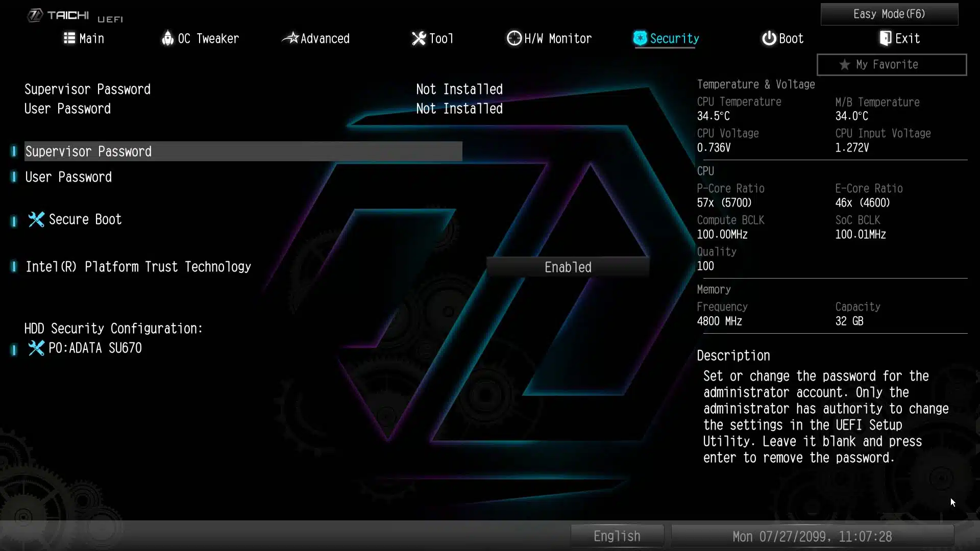Go to the Exit tab

[x=899, y=38]
